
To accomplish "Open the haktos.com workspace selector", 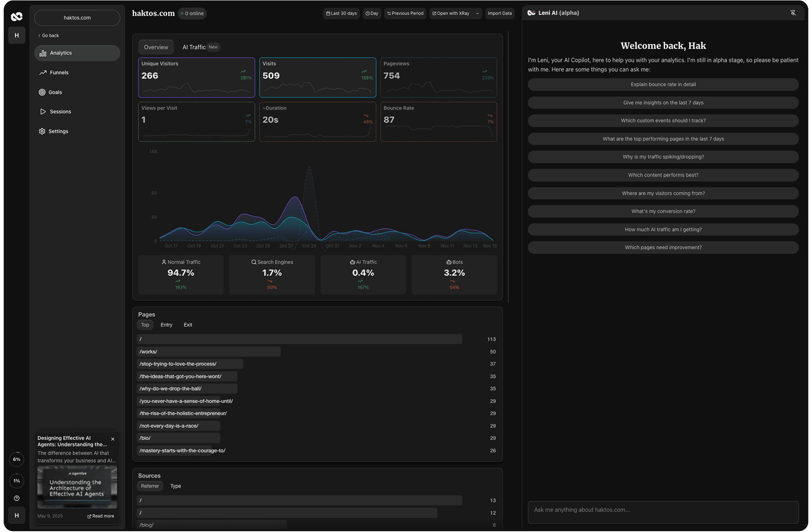I will point(77,17).
